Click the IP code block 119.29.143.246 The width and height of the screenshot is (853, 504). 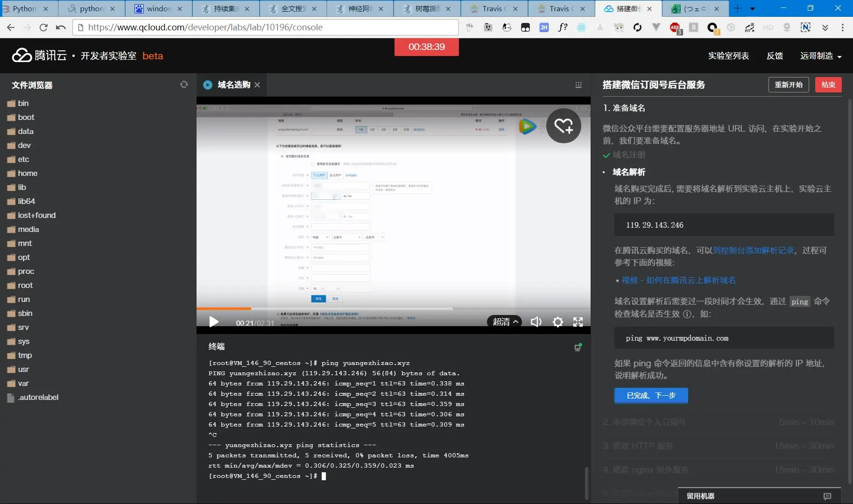click(x=724, y=225)
